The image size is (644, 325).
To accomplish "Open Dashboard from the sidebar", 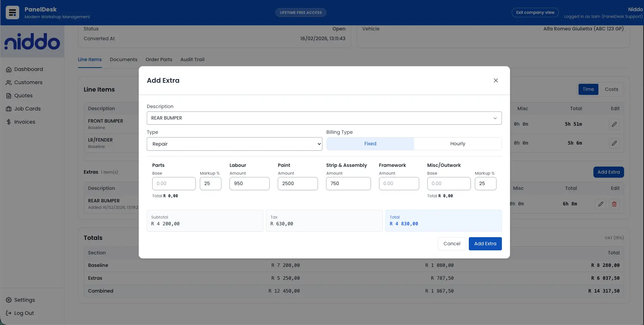I will (28, 69).
